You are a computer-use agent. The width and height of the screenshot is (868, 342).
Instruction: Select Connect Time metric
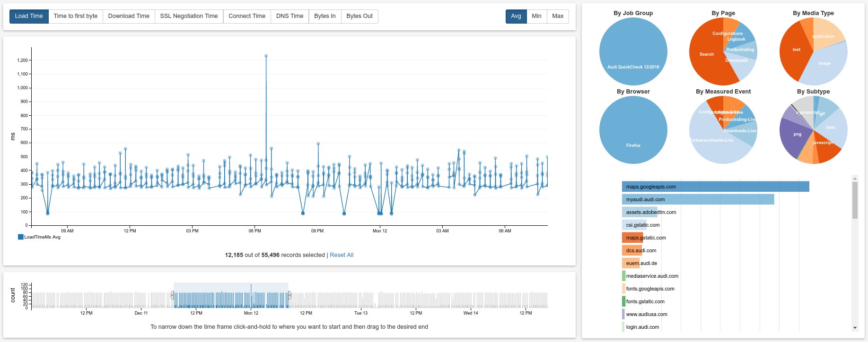pyautogui.click(x=247, y=16)
